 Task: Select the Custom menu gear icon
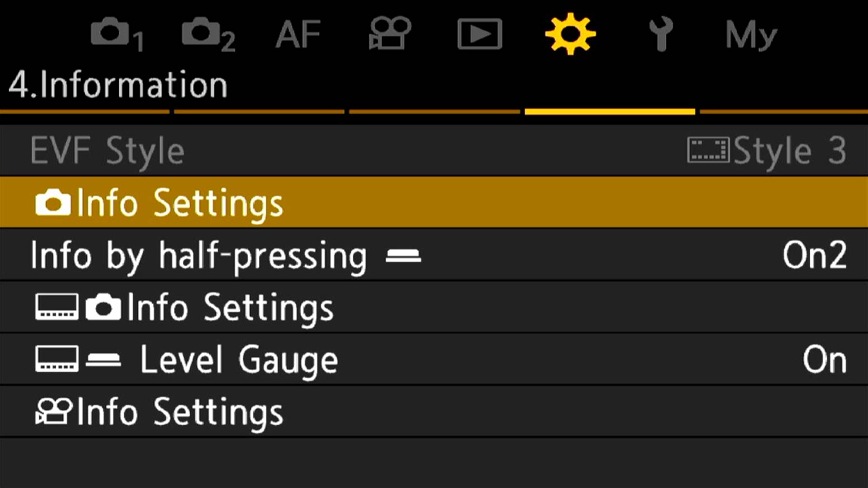coord(570,35)
